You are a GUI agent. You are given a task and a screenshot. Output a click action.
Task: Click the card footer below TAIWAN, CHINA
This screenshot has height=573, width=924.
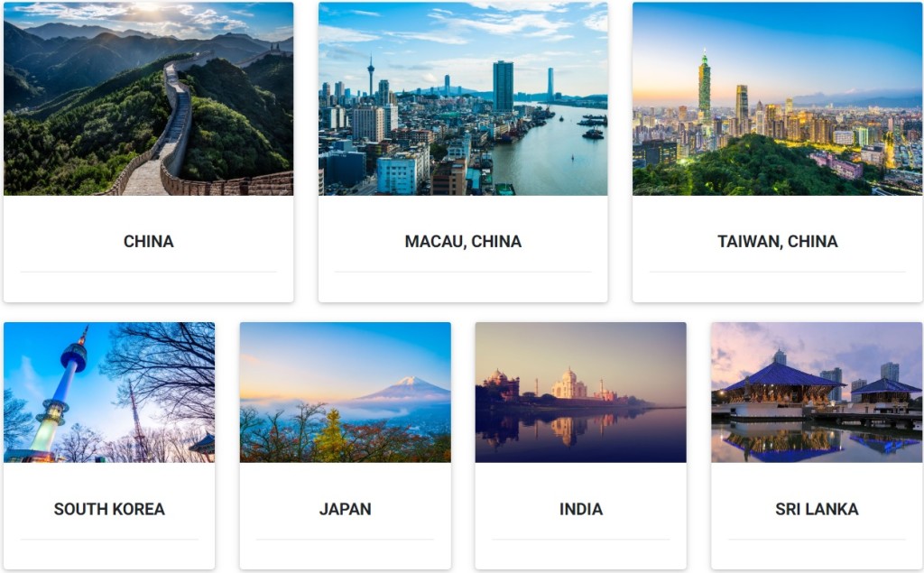pyautogui.click(x=777, y=287)
